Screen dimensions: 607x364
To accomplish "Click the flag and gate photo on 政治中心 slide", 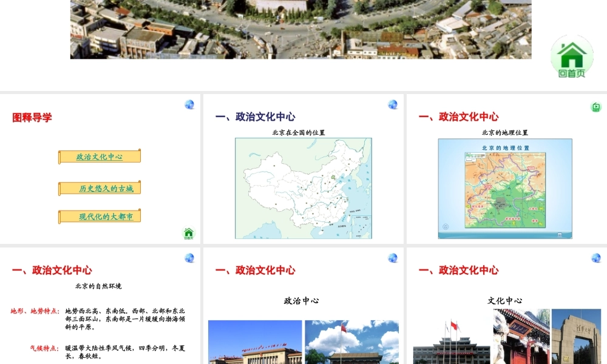I will pyautogui.click(x=352, y=342).
